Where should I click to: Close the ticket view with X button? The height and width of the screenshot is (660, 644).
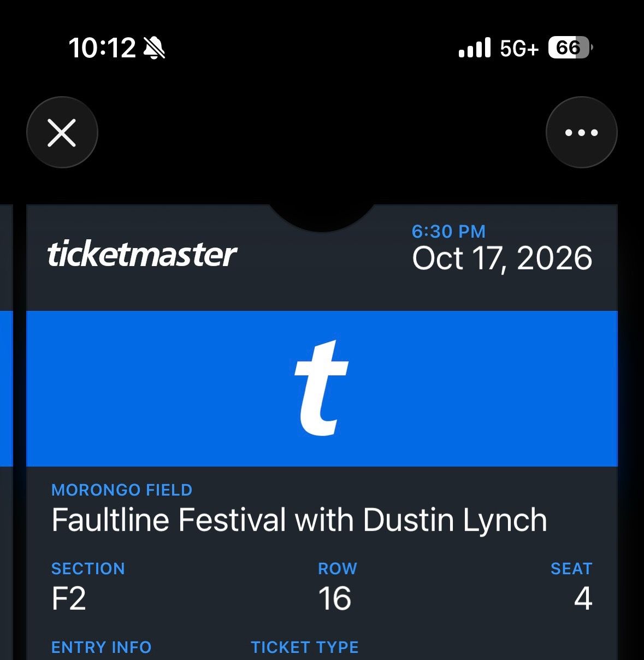[62, 133]
